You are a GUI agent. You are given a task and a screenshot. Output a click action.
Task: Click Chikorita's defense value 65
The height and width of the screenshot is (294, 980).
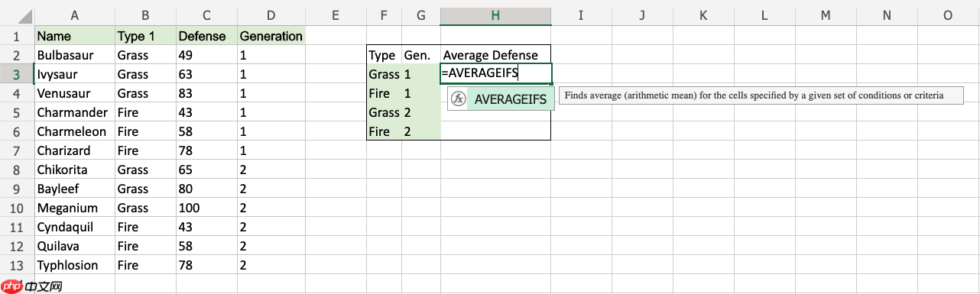click(206, 170)
